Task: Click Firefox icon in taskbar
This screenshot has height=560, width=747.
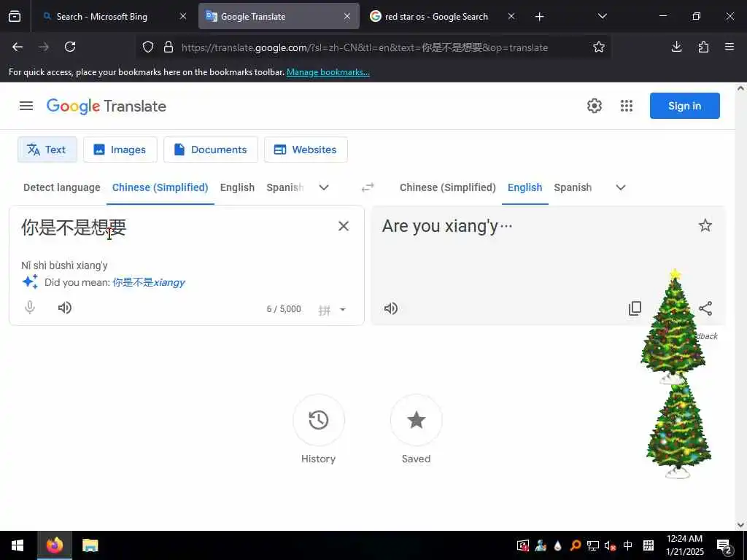Action: (54, 545)
